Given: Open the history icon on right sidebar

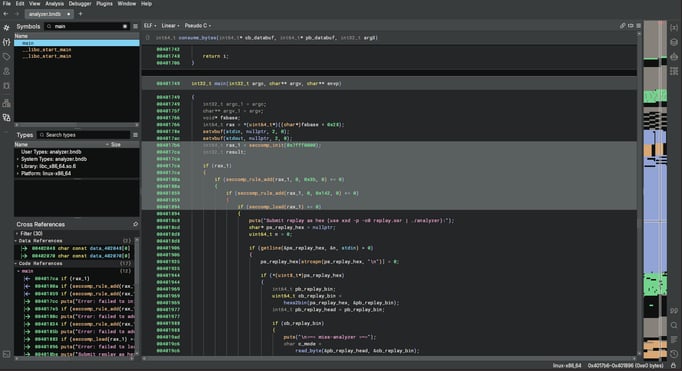Looking at the screenshot, I should (674, 354).
